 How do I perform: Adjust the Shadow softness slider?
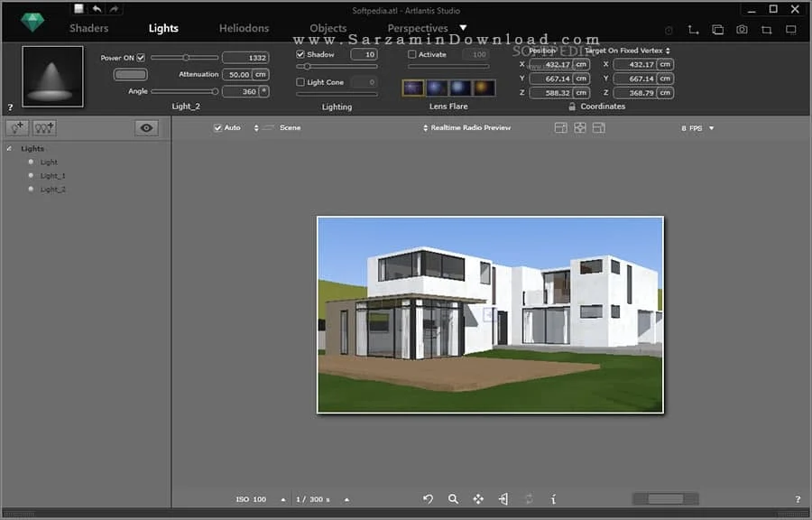[337, 66]
